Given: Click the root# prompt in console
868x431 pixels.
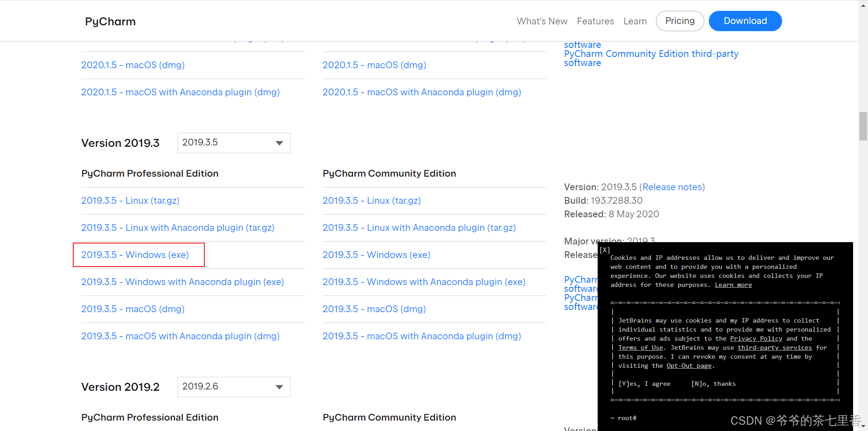Looking at the screenshot, I should (x=623, y=418).
